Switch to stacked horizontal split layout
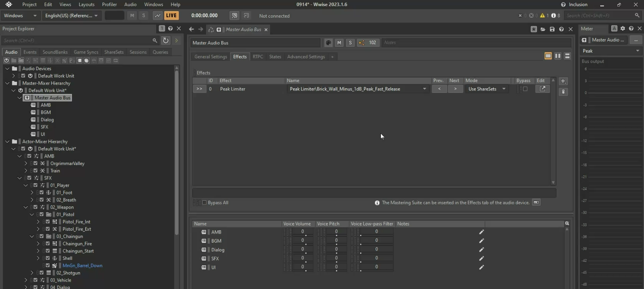Image resolution: width=644 pixels, height=289 pixels. coord(567,56)
